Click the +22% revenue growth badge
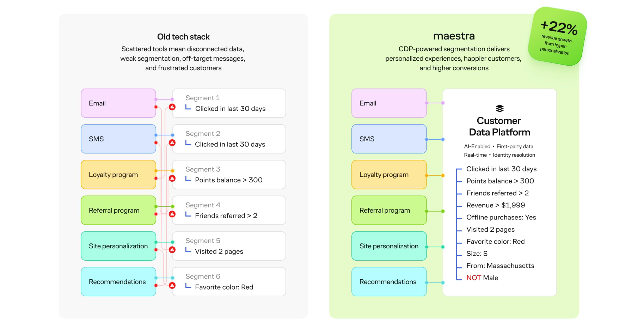This screenshot has height=327, width=644. [x=557, y=36]
